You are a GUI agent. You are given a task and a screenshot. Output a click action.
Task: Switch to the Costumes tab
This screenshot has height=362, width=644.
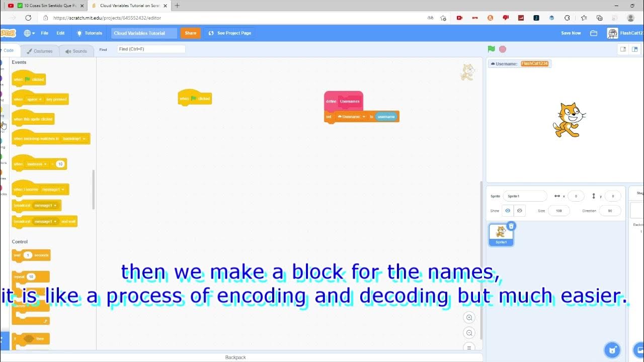point(40,51)
